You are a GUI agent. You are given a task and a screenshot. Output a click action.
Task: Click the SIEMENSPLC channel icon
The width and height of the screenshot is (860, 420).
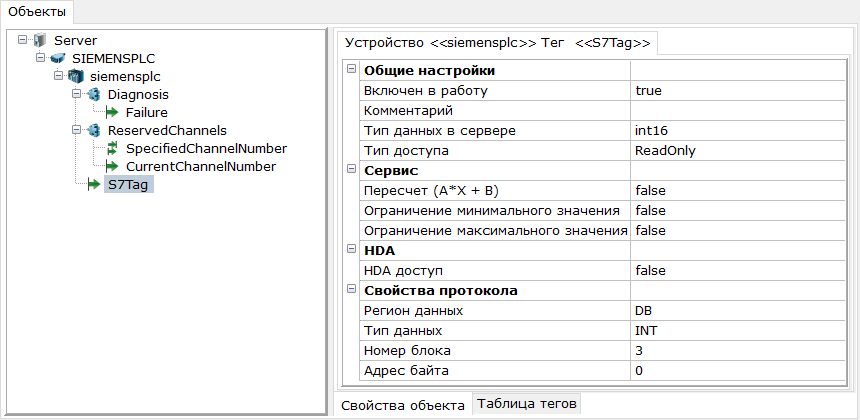click(x=58, y=58)
